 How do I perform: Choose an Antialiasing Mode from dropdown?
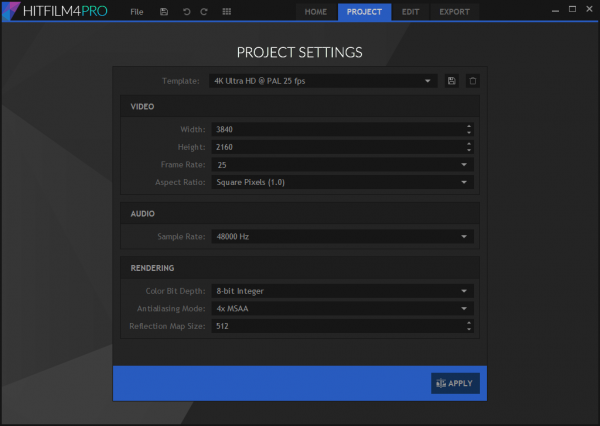341,308
